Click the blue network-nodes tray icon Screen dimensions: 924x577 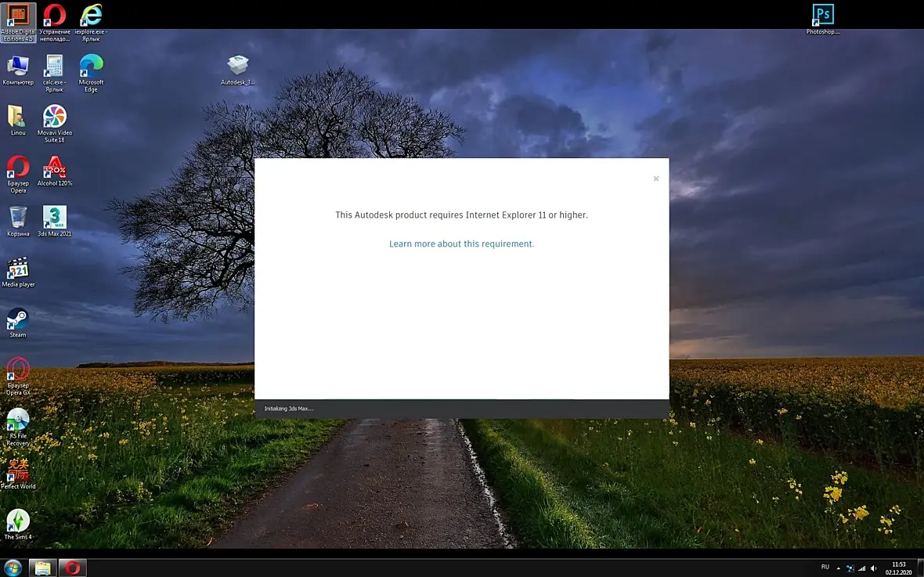850,568
